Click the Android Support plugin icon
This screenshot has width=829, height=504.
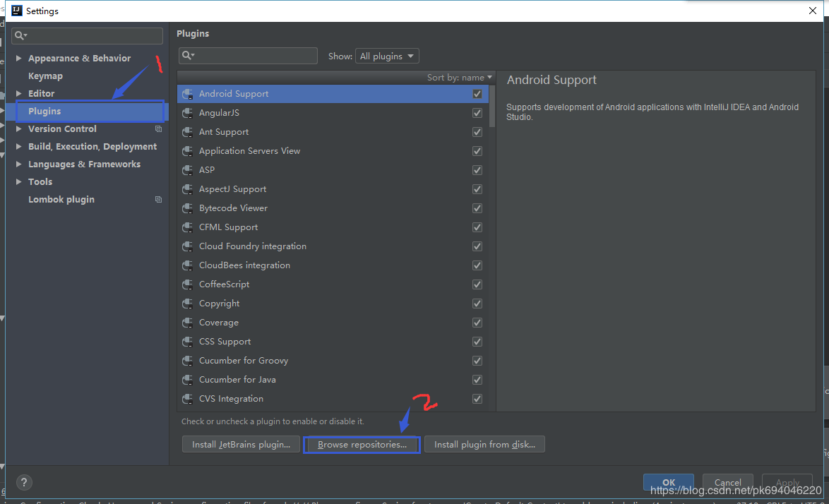coord(187,93)
